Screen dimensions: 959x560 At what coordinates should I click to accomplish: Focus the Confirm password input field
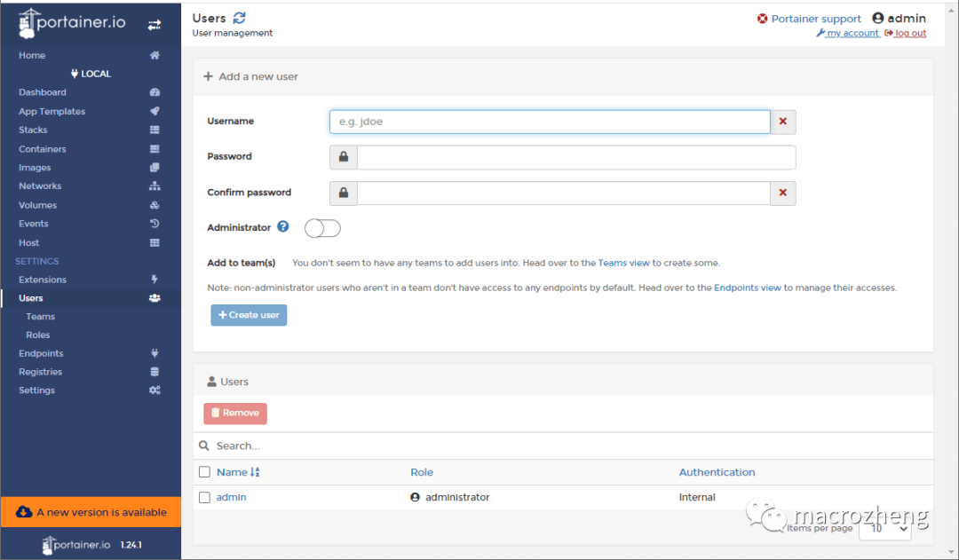pyautogui.click(x=563, y=193)
